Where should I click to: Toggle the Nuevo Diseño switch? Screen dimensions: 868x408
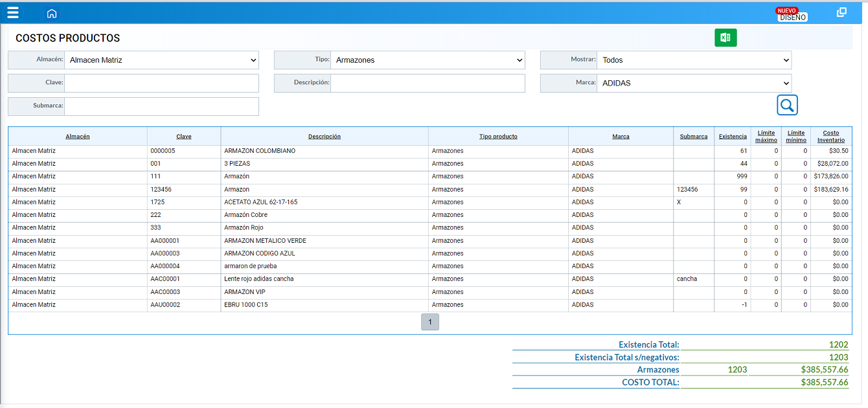click(792, 14)
